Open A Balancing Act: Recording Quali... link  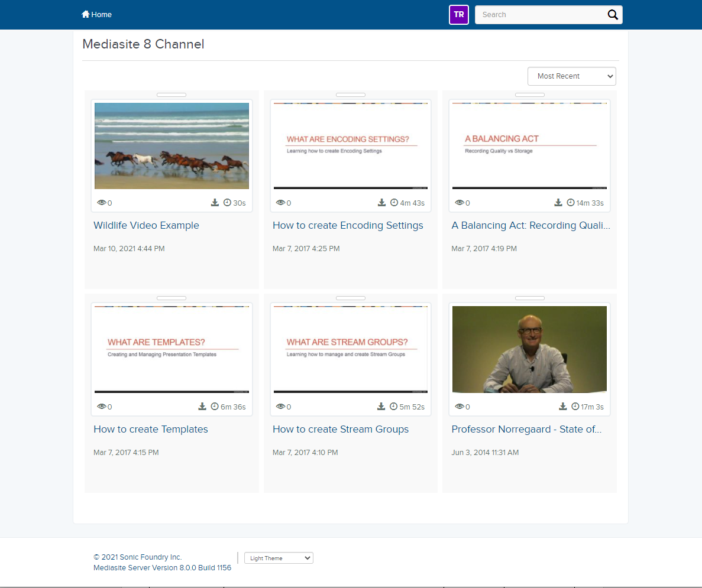pos(530,225)
